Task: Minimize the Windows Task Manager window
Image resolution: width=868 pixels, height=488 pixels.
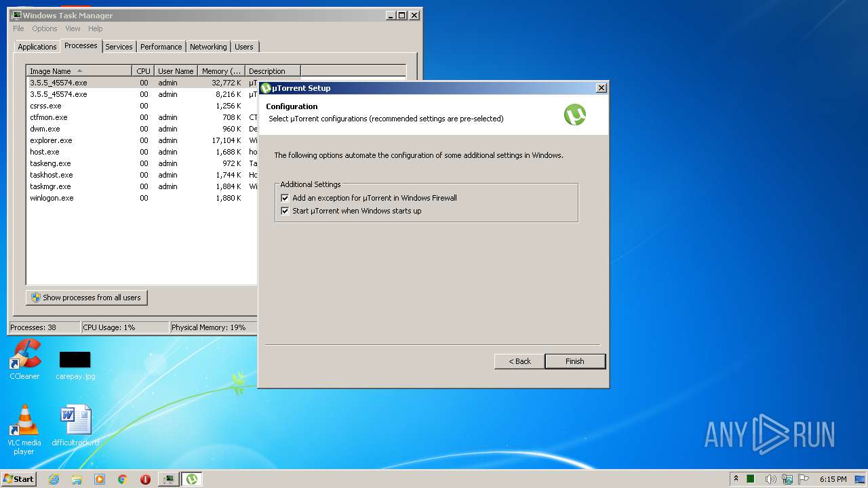Action: click(x=391, y=15)
